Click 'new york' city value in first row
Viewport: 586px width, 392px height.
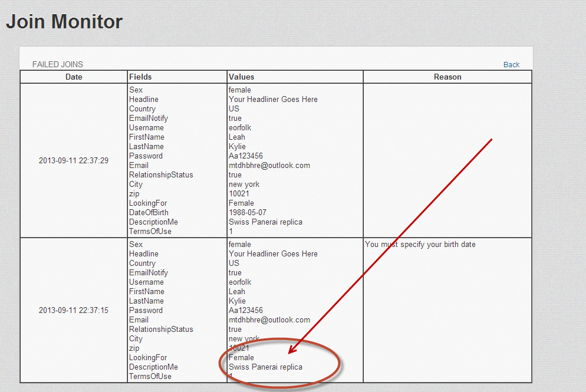tap(244, 185)
